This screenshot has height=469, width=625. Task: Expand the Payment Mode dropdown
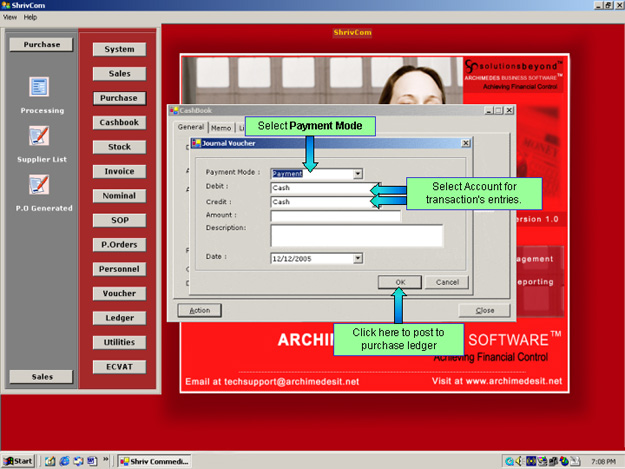[358, 173]
